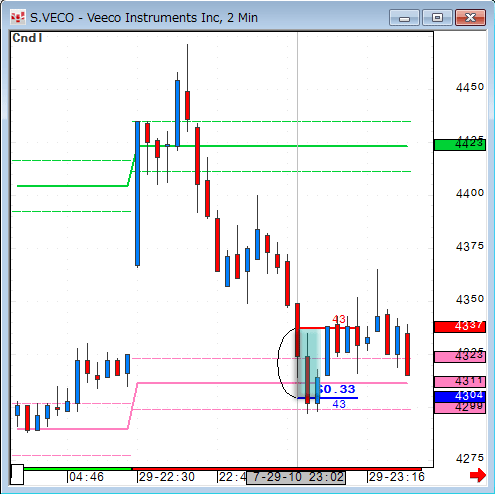
Task: Click the white box at time axis start
Action: 17,474
